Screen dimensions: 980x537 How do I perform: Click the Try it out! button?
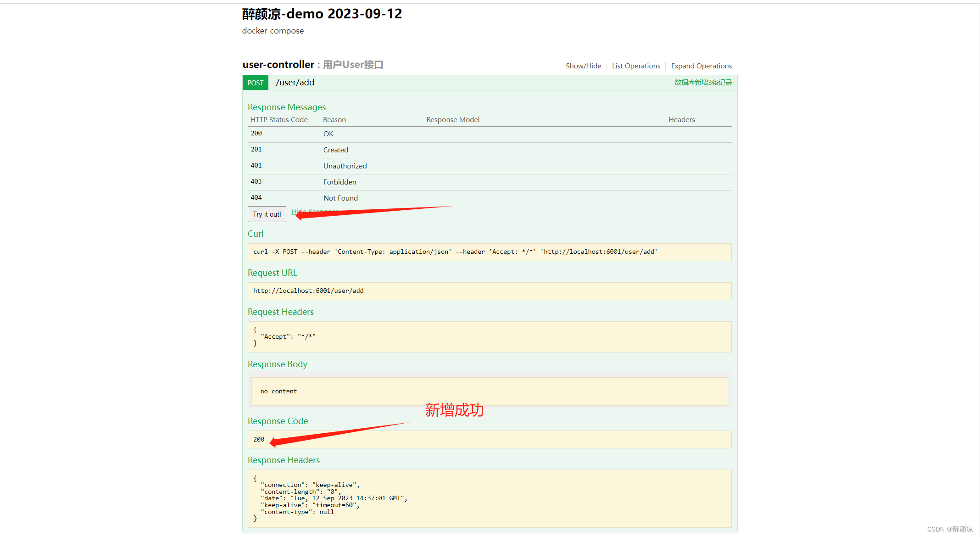click(x=267, y=214)
